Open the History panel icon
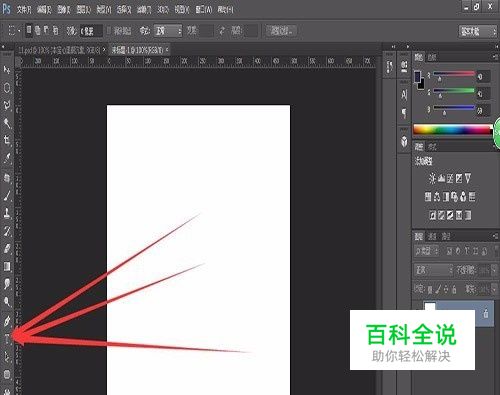 [389, 67]
